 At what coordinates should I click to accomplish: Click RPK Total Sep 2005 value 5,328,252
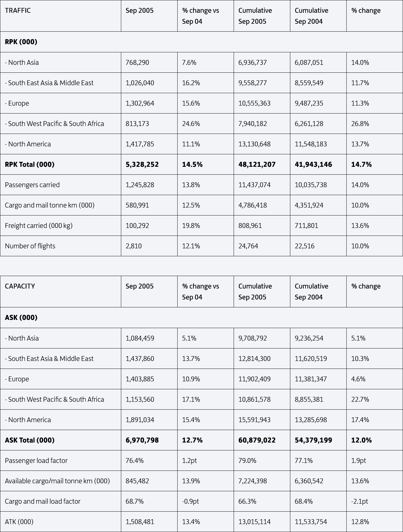point(142,164)
